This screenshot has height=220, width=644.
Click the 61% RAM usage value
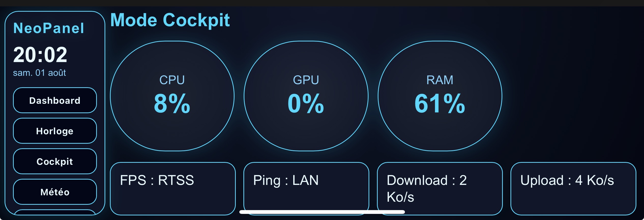[440, 103]
